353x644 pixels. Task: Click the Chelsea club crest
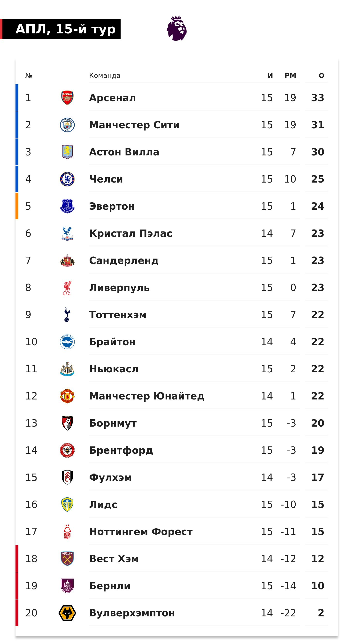[67, 179]
